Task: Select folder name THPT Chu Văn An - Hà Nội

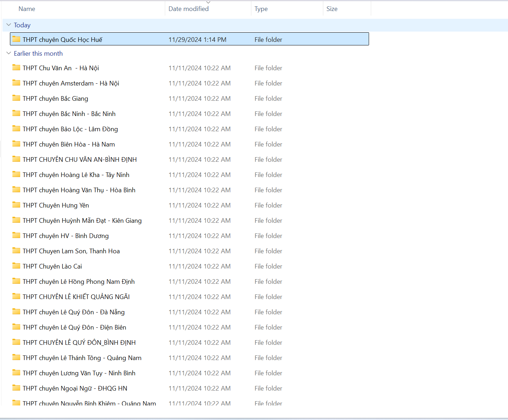Action: [61, 68]
